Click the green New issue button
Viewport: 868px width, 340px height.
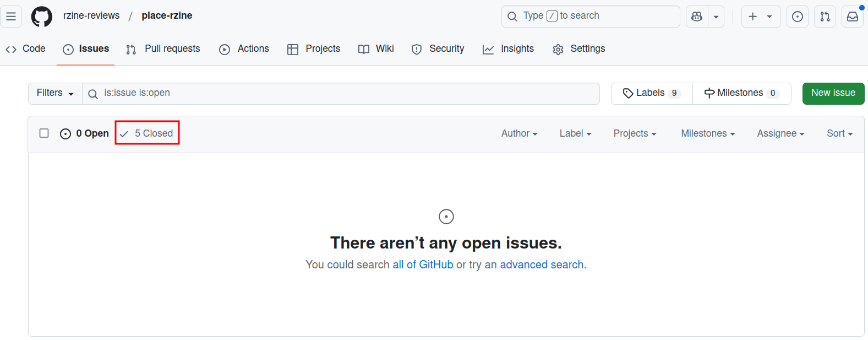(x=833, y=93)
